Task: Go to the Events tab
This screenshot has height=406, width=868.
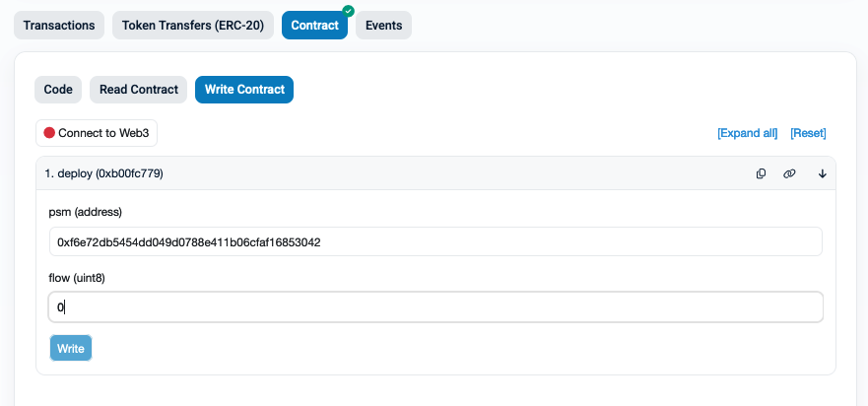Action: pyautogui.click(x=383, y=26)
